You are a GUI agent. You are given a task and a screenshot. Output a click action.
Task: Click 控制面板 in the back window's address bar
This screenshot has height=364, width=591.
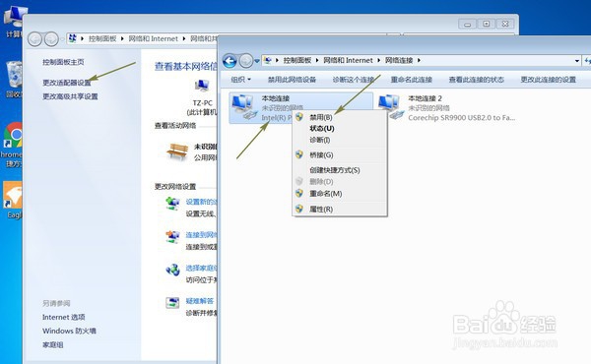coord(102,38)
